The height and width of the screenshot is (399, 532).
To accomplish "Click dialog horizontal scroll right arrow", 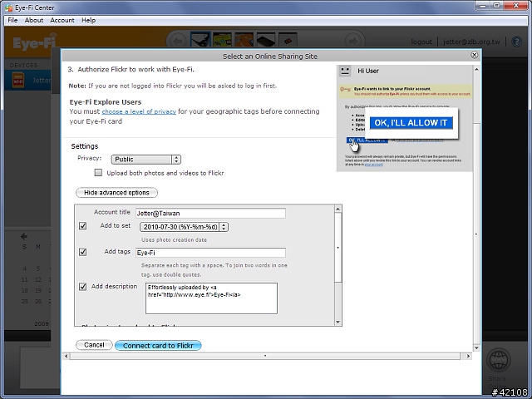I will 469,356.
